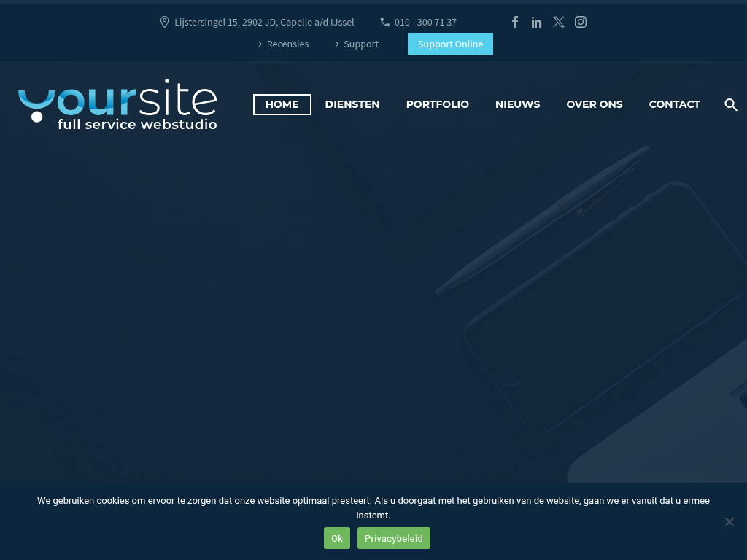Open the Privacybeleid button
The image size is (747, 560).
click(x=394, y=538)
